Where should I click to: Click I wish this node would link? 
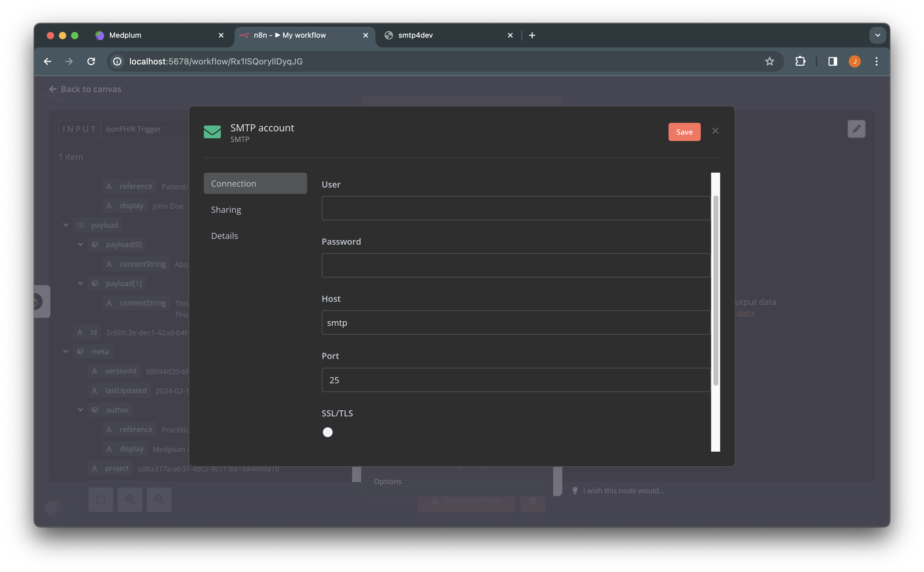pos(623,491)
